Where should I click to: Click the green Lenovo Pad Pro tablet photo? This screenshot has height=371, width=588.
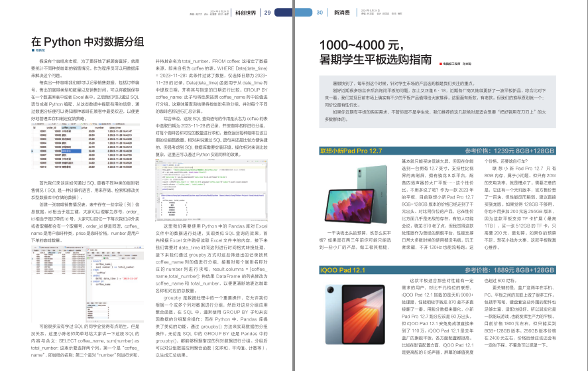coord(356,194)
